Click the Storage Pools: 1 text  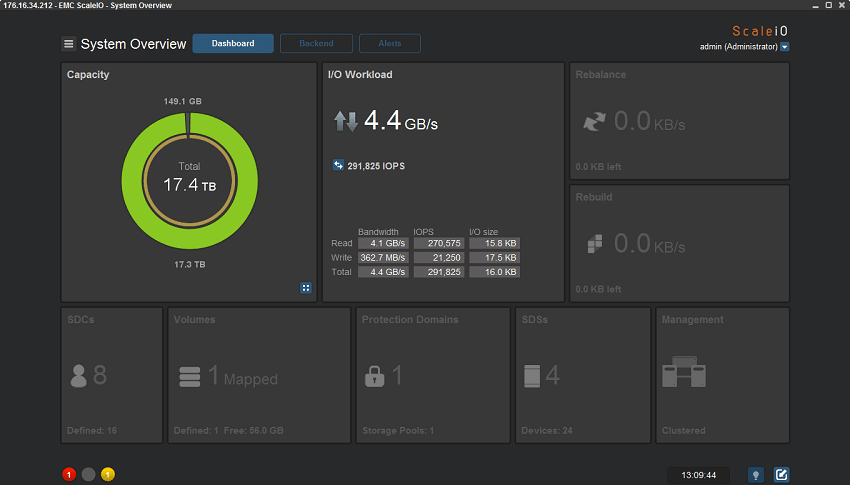(398, 431)
